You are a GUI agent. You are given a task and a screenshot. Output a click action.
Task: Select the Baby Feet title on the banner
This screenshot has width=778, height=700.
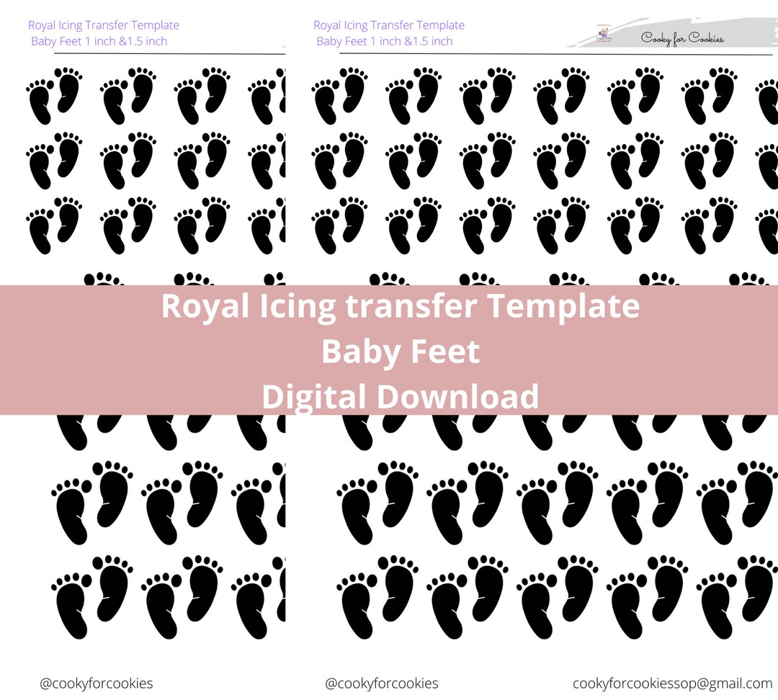pyautogui.click(x=400, y=351)
